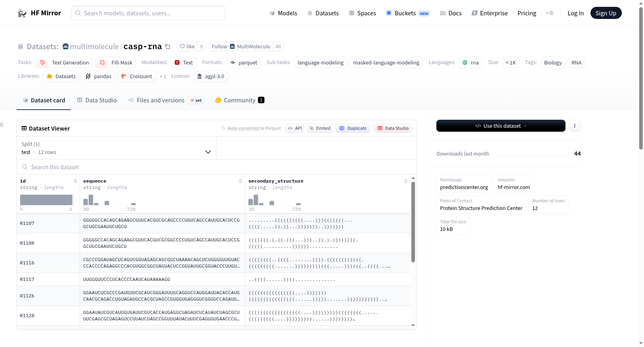Open the Auto-converted to Parquet link
644x347 pixels.
coord(243,129)
